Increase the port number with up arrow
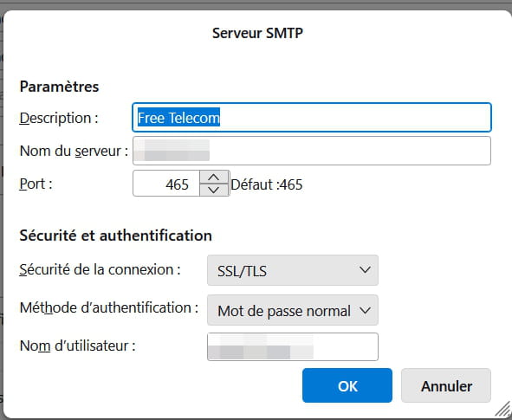 click(214, 177)
